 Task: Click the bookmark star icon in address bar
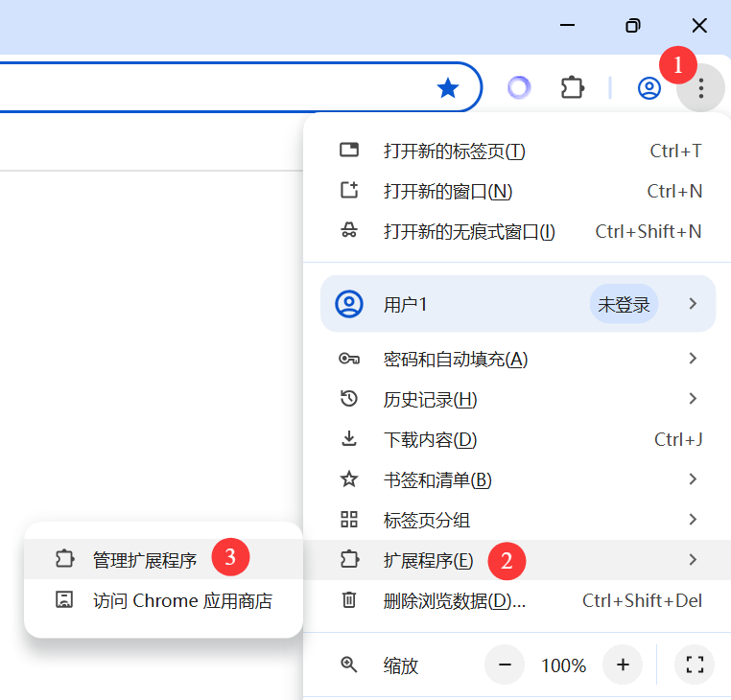448,89
